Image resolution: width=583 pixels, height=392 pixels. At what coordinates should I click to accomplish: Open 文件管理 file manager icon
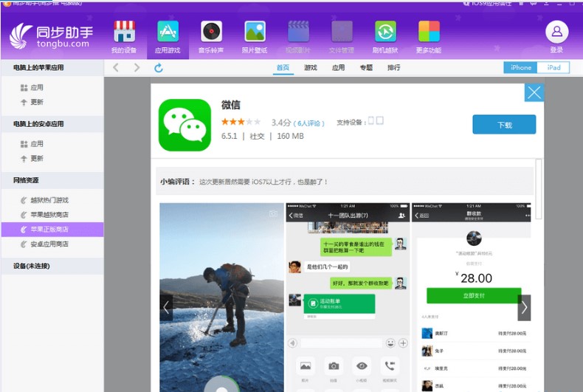pos(342,37)
